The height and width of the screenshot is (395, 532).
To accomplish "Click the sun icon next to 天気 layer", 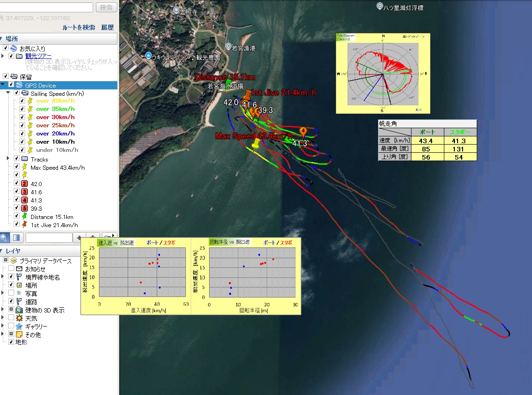I will 19,318.
